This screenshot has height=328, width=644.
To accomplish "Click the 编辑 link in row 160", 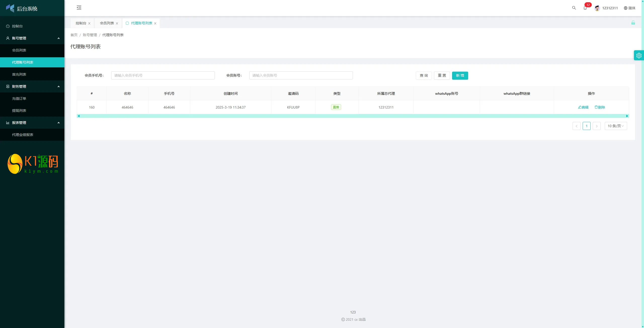I will 583,107.
